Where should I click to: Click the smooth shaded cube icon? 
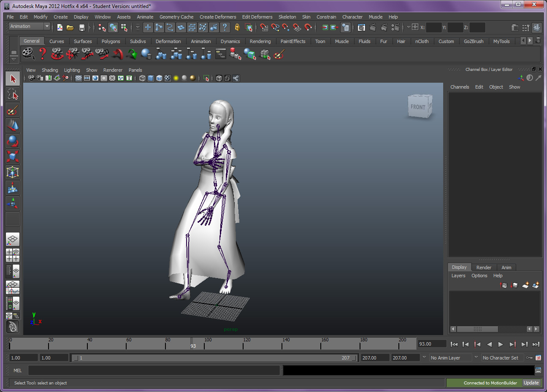click(x=151, y=78)
